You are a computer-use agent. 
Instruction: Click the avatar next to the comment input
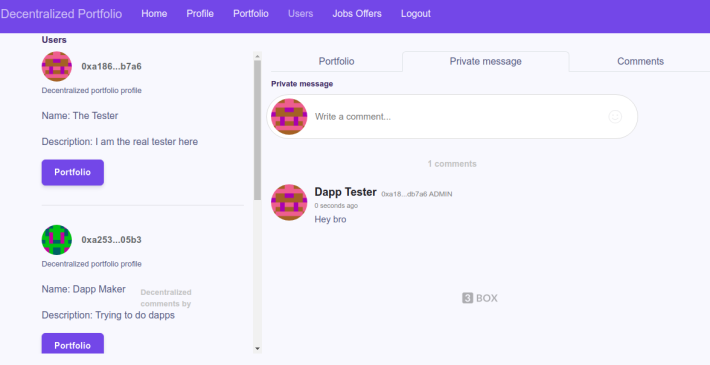click(x=289, y=116)
